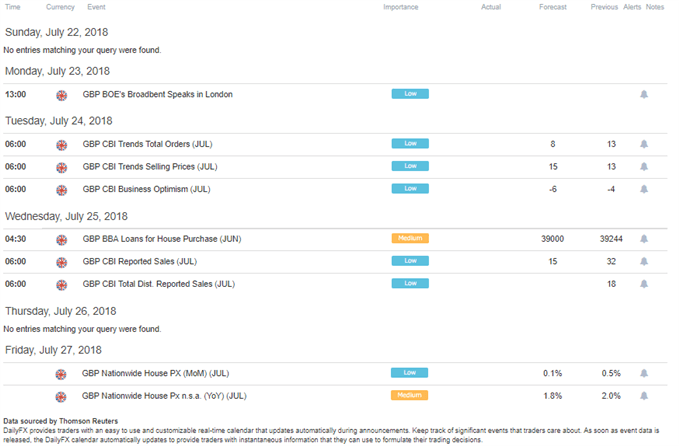This screenshot has height=446, width=679.
Task: Select the Friday, July 27, 2018 date heading
Action: click(x=53, y=350)
